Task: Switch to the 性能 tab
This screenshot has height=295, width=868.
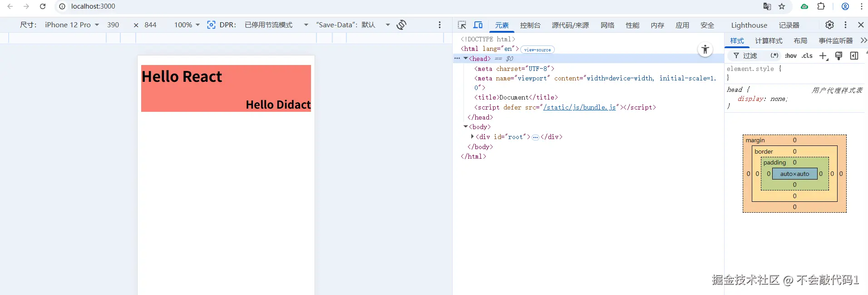Action: point(632,25)
